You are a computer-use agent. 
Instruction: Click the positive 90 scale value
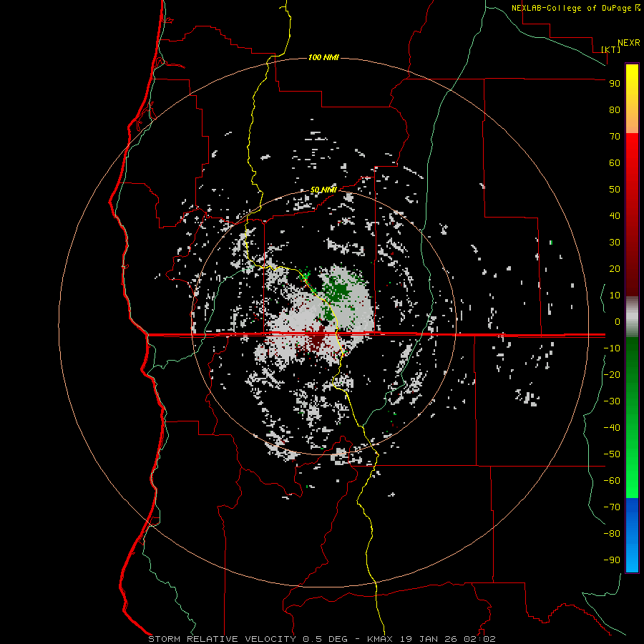click(615, 84)
